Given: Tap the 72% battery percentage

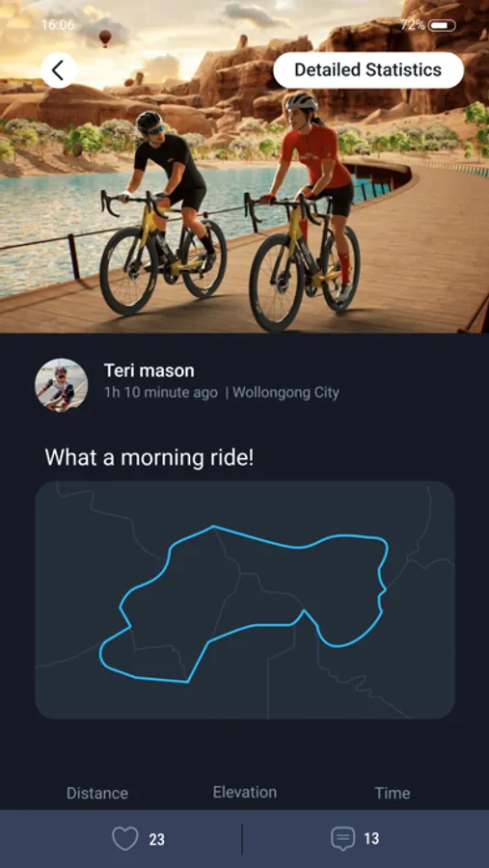Looking at the screenshot, I should tap(413, 25).
